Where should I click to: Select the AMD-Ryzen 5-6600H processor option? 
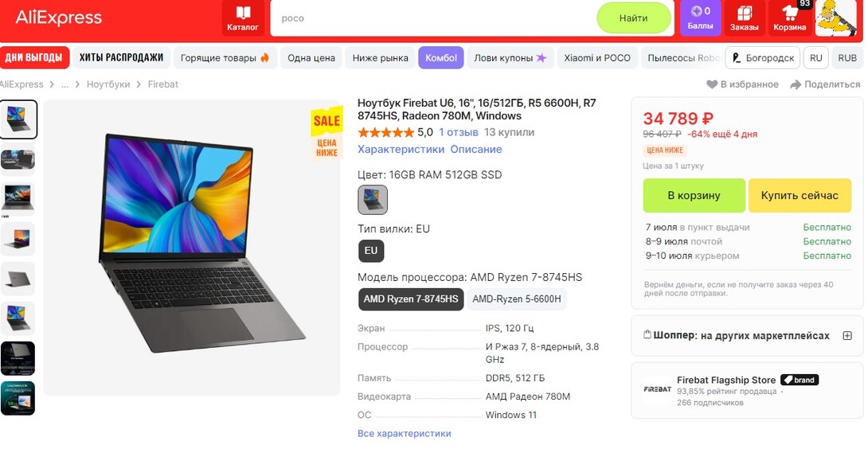click(x=517, y=299)
